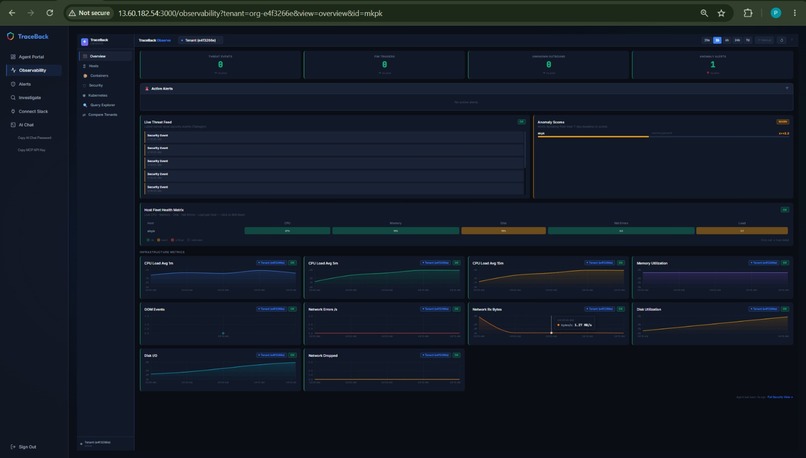Reload the page with browser reload button

(49, 13)
